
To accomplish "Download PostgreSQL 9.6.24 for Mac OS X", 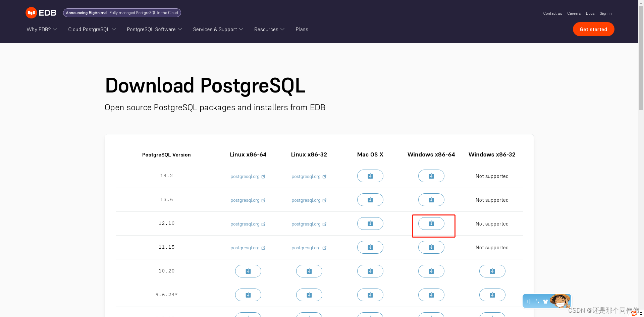I will pyautogui.click(x=370, y=295).
